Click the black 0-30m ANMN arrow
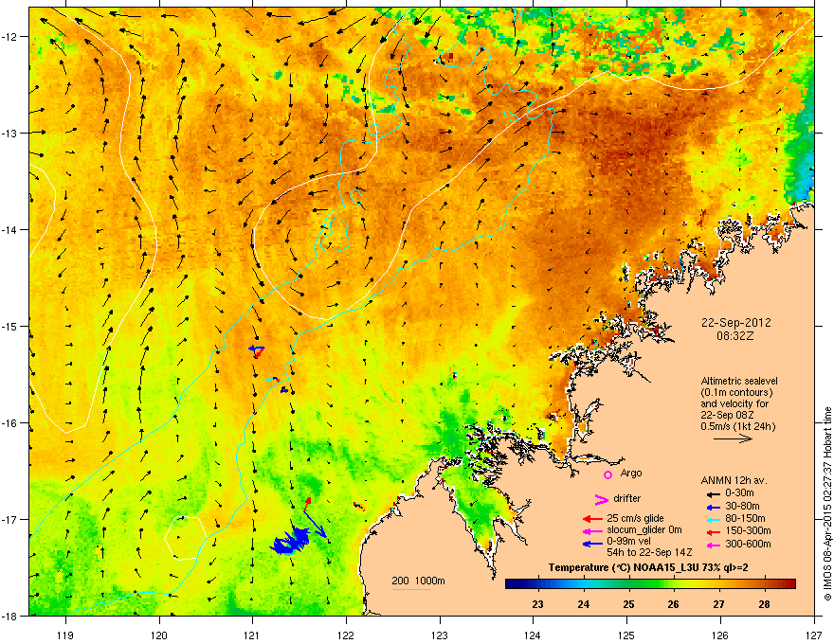834x644 pixels. coord(712,493)
